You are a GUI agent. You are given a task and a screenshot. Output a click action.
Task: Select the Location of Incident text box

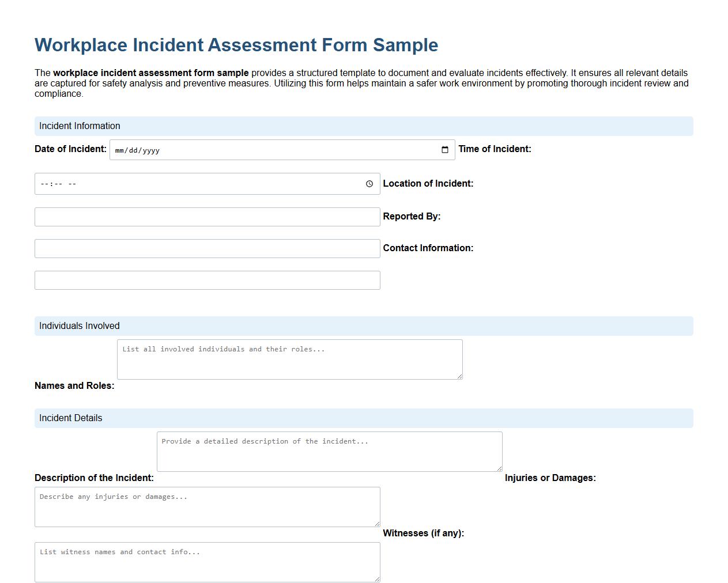[208, 217]
